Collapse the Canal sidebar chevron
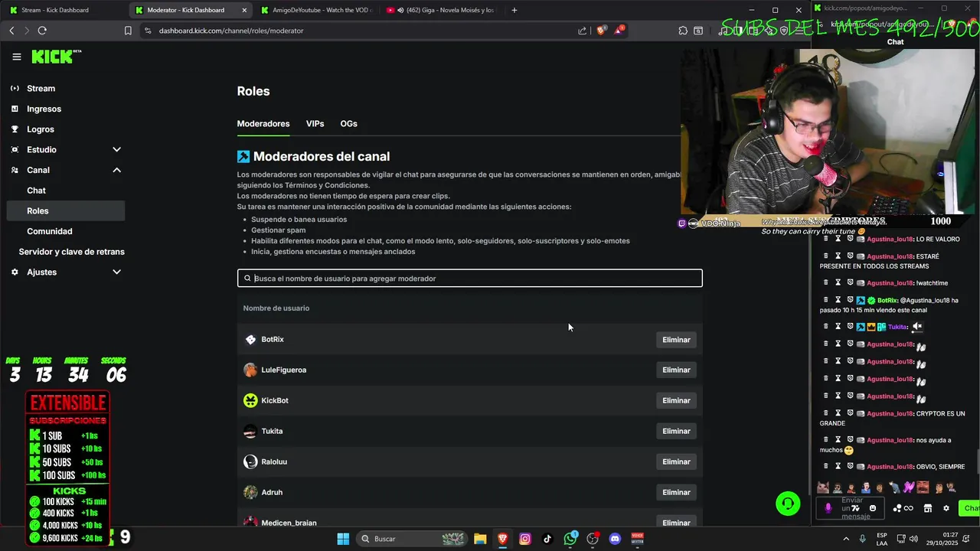 (x=116, y=170)
